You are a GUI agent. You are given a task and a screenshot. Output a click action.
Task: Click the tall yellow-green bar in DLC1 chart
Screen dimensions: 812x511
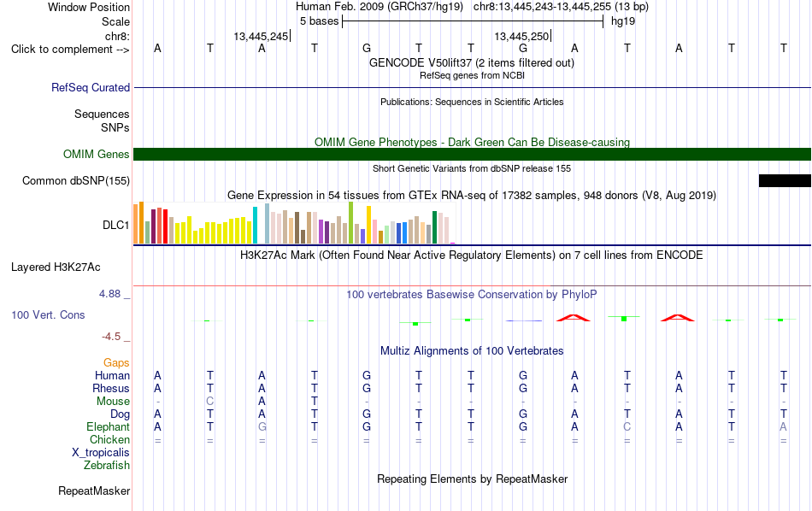click(x=350, y=223)
